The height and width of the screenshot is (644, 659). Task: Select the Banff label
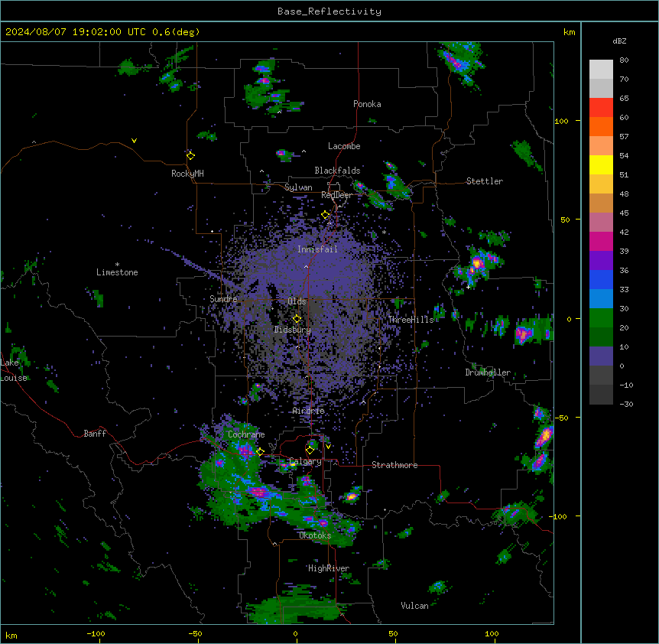click(95, 434)
